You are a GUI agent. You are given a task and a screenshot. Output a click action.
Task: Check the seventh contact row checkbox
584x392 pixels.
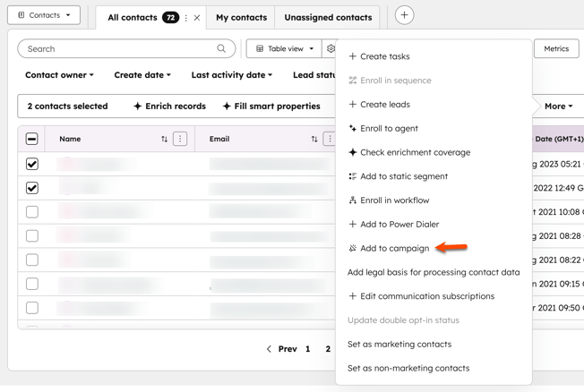[32, 308]
